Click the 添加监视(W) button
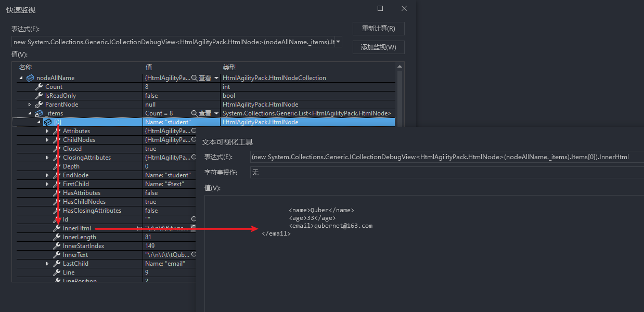The height and width of the screenshot is (312, 644). pyautogui.click(x=378, y=47)
